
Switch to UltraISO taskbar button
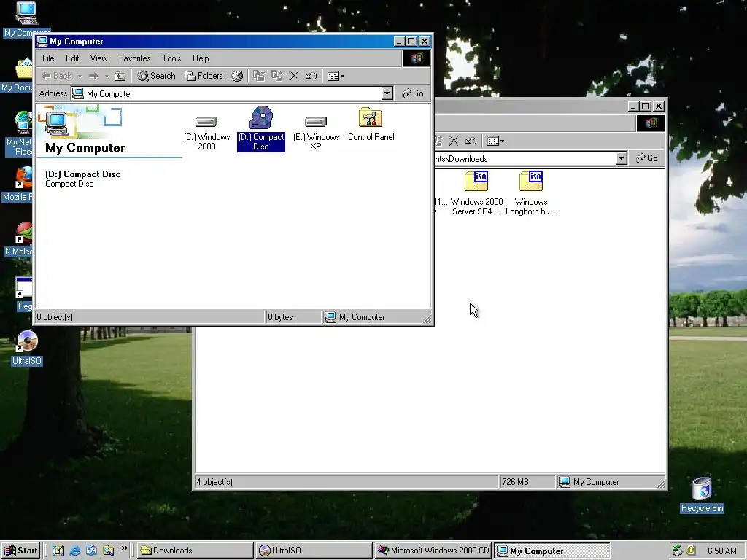314,551
